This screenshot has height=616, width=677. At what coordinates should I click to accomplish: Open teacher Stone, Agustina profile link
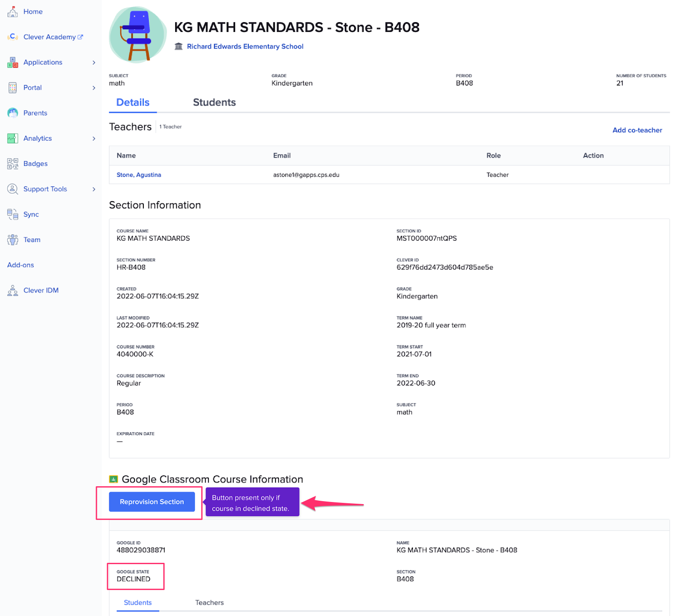(139, 175)
